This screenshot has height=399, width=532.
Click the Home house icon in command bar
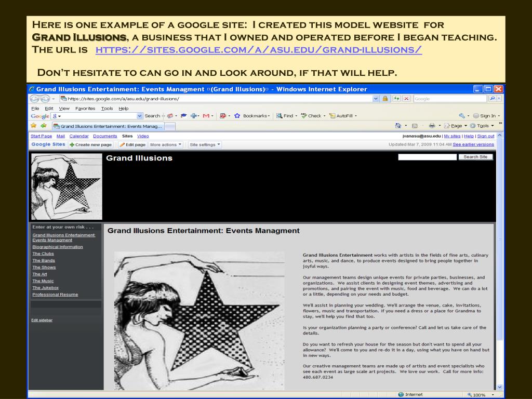(x=398, y=126)
